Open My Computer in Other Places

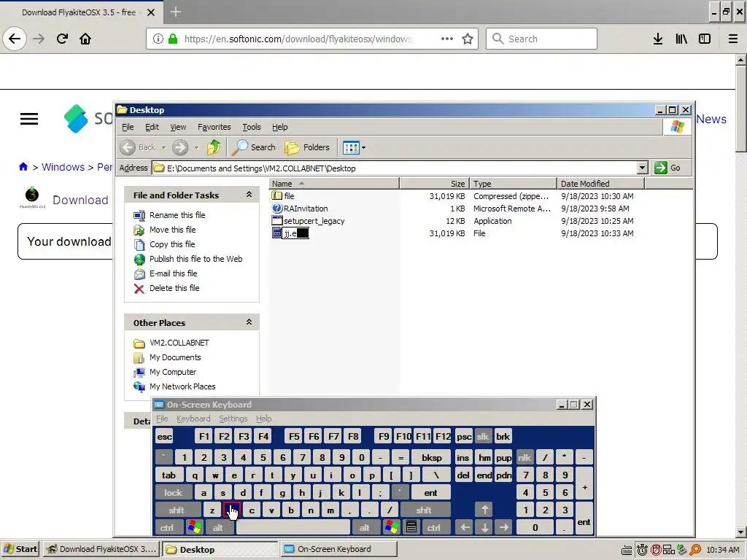pos(172,372)
